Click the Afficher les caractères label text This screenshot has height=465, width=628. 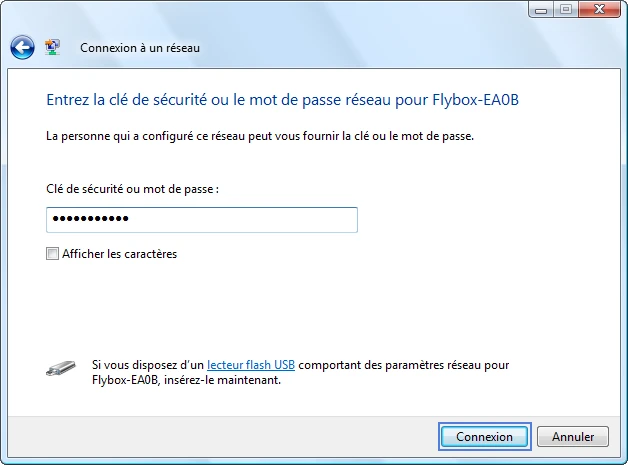119,254
